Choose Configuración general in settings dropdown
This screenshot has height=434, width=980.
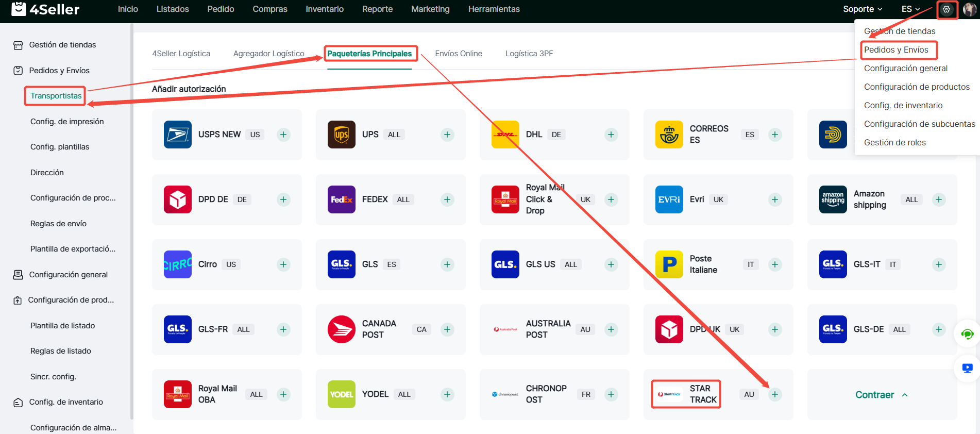pyautogui.click(x=906, y=69)
